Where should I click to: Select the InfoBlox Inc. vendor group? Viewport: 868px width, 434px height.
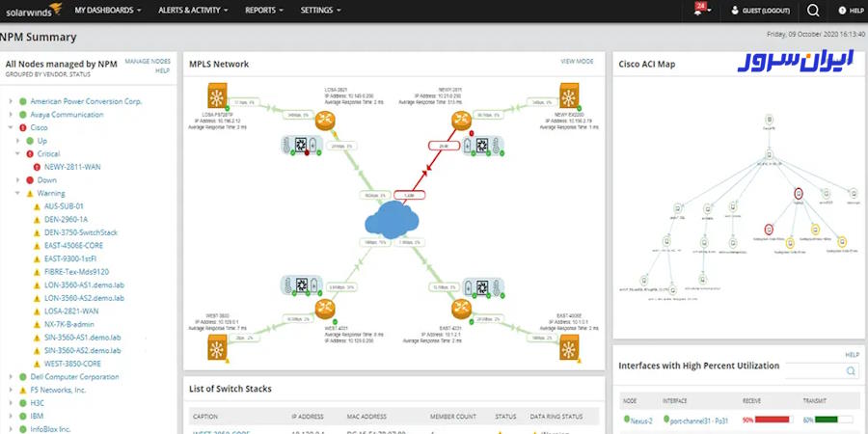51,429
